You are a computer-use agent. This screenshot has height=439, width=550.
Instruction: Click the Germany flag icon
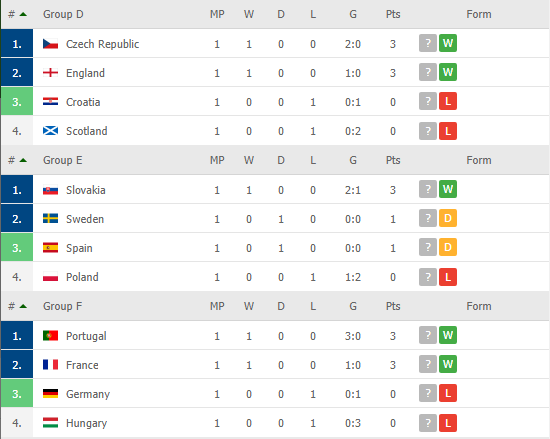coord(50,393)
